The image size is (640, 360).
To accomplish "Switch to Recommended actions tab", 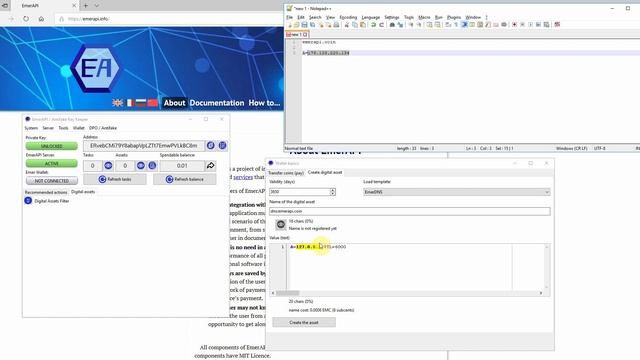I will 46,192.
